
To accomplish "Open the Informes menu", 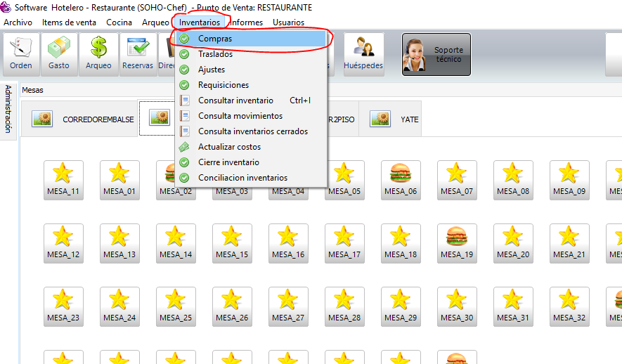I will (247, 22).
